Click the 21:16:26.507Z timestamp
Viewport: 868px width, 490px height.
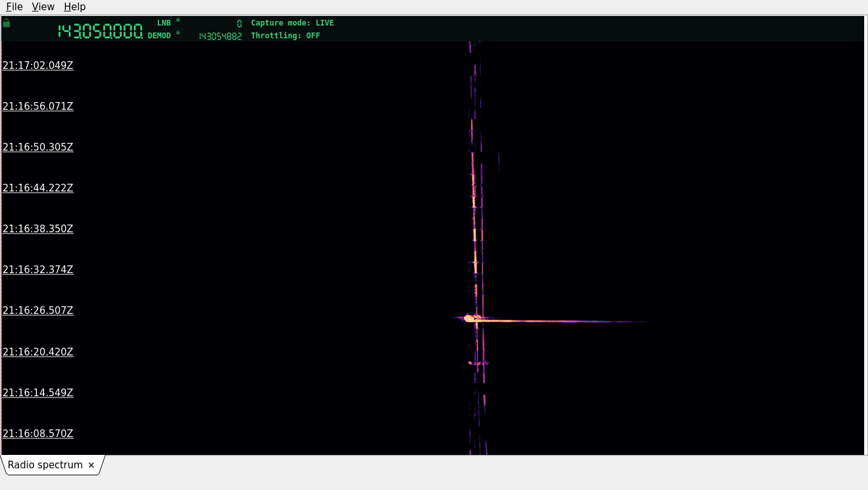click(38, 310)
